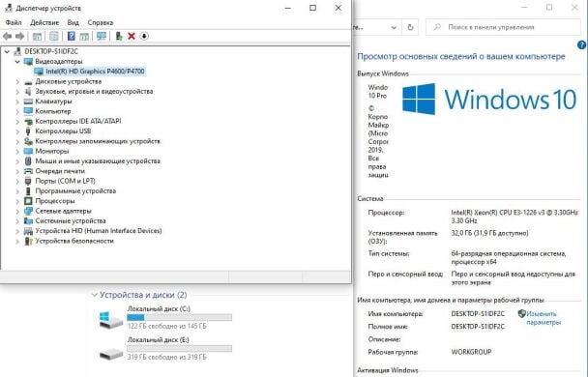Click the Изменить параметры link
This screenshot has height=377, width=588.
pos(543,318)
